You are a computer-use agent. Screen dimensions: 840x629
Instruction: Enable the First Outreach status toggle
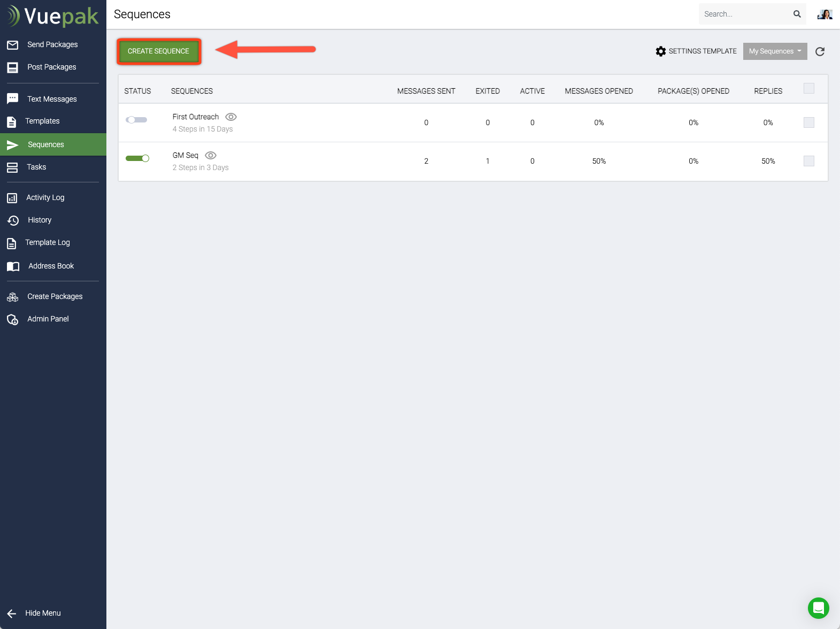[136, 120]
